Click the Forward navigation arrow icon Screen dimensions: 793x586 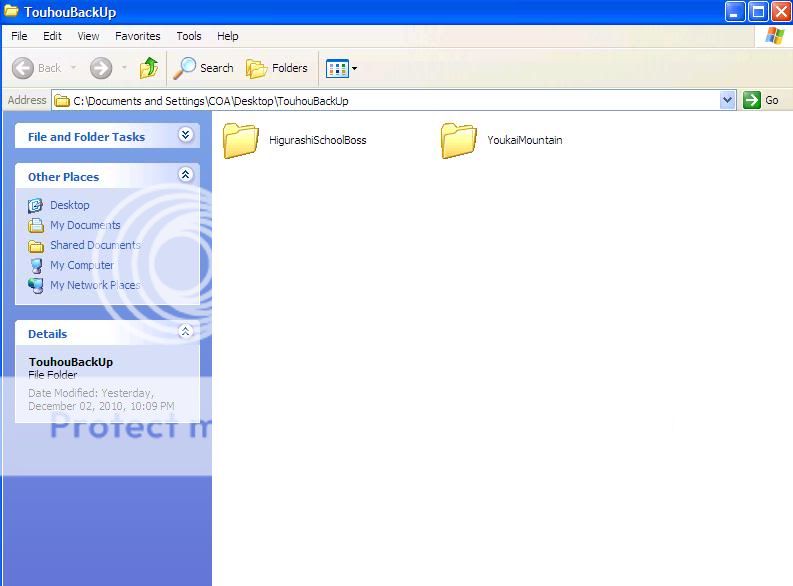click(x=101, y=68)
